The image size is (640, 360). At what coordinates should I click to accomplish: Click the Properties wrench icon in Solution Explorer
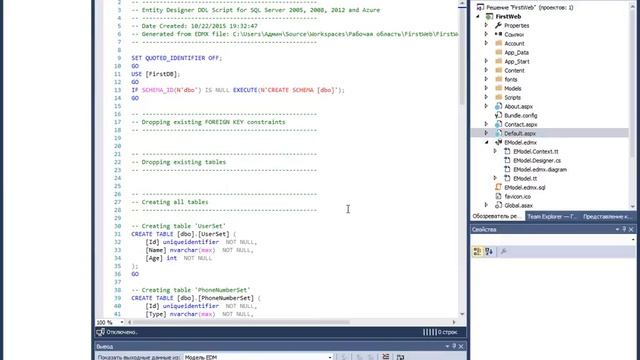(498, 25)
